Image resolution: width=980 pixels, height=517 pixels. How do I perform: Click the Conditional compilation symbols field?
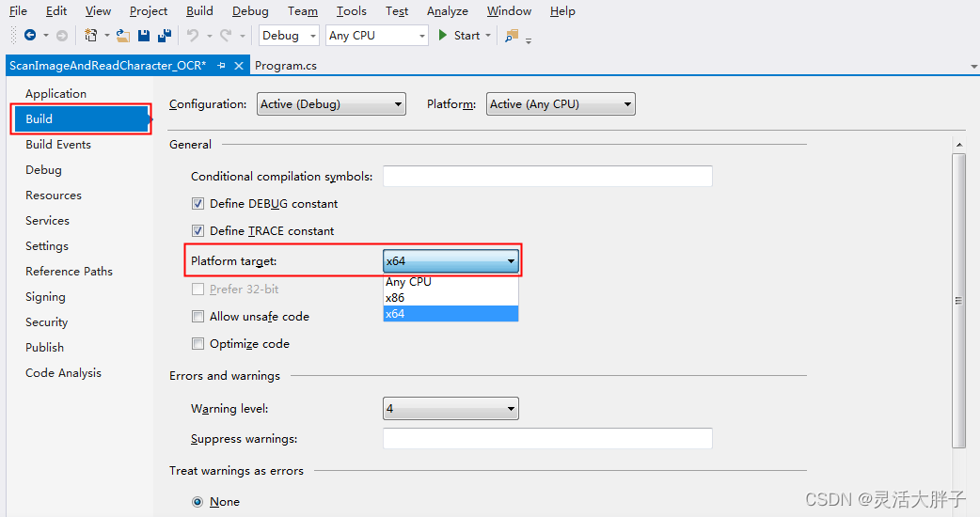coord(547,176)
